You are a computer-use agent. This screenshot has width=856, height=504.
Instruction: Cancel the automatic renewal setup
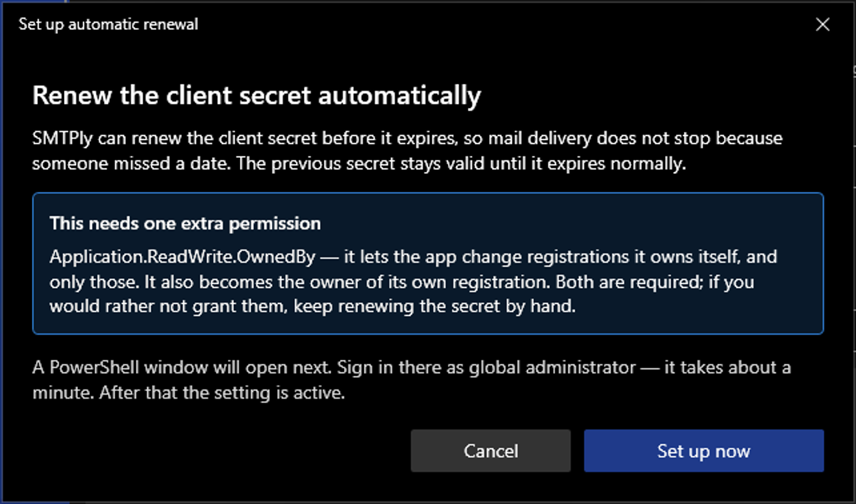coord(491,451)
